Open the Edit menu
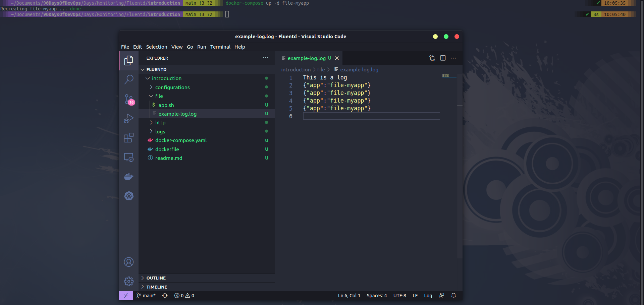644x305 pixels. [138, 47]
